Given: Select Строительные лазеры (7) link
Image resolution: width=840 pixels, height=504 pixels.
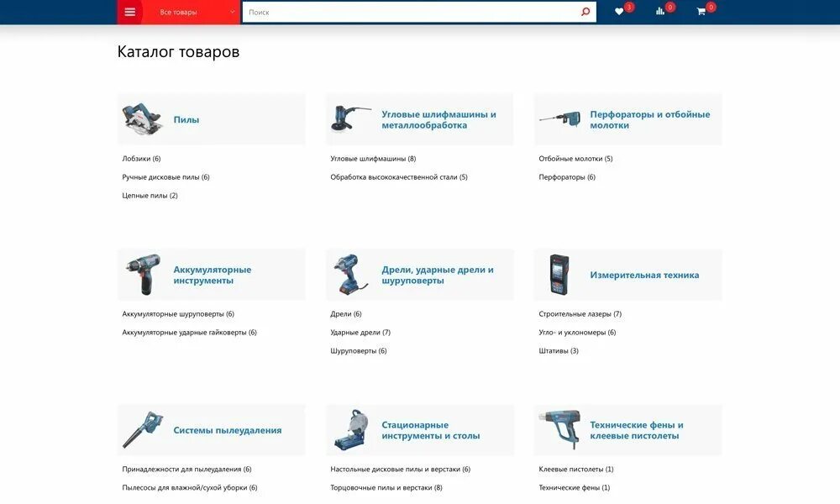Looking at the screenshot, I should tap(580, 314).
